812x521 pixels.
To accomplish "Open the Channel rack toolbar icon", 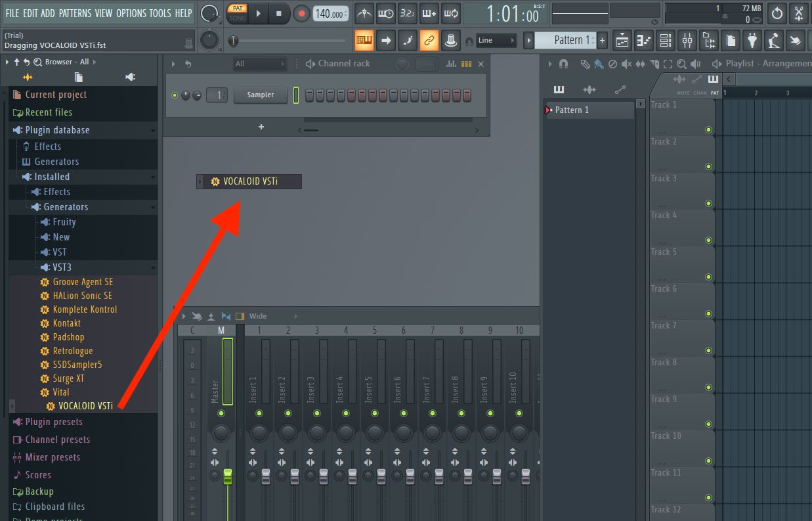I will click(666, 40).
